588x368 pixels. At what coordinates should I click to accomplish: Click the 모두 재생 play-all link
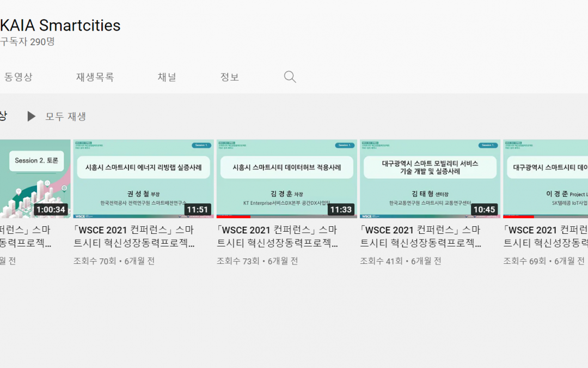(66, 117)
